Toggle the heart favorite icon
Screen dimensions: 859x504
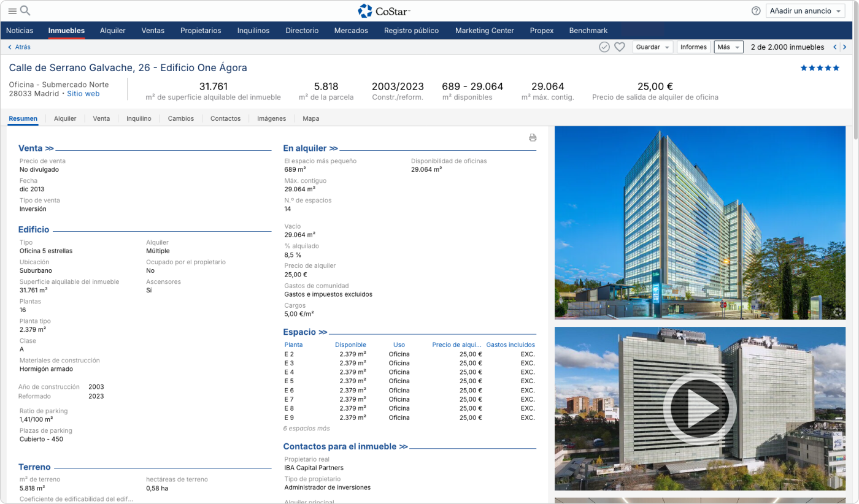point(620,47)
